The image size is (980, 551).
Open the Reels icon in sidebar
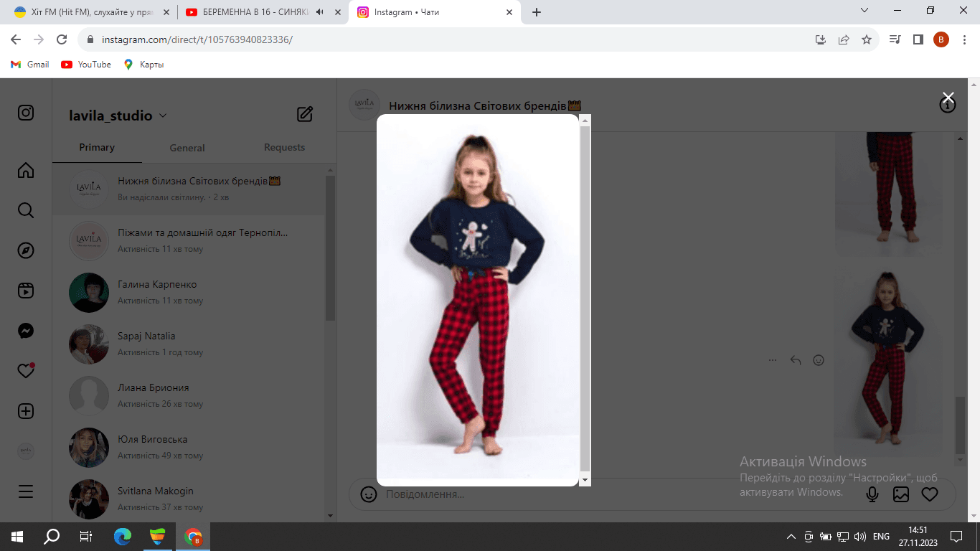(26, 291)
